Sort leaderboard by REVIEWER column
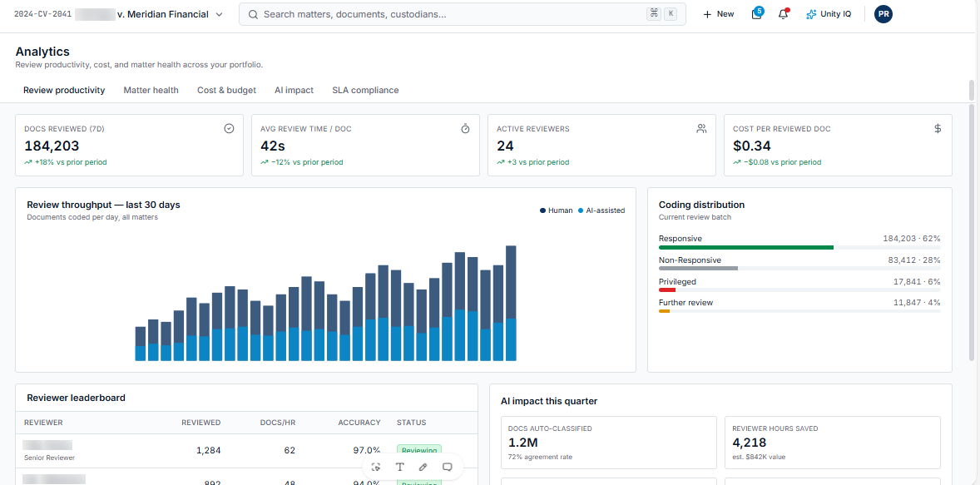 (x=43, y=423)
